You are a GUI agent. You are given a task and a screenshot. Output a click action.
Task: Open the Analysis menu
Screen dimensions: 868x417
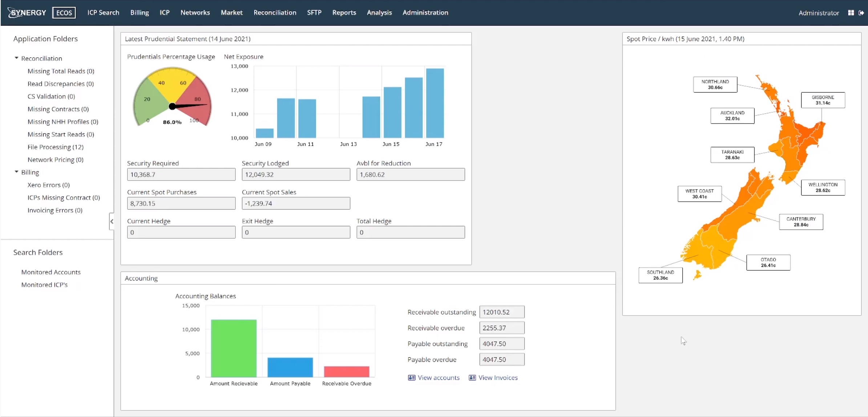[x=379, y=13]
